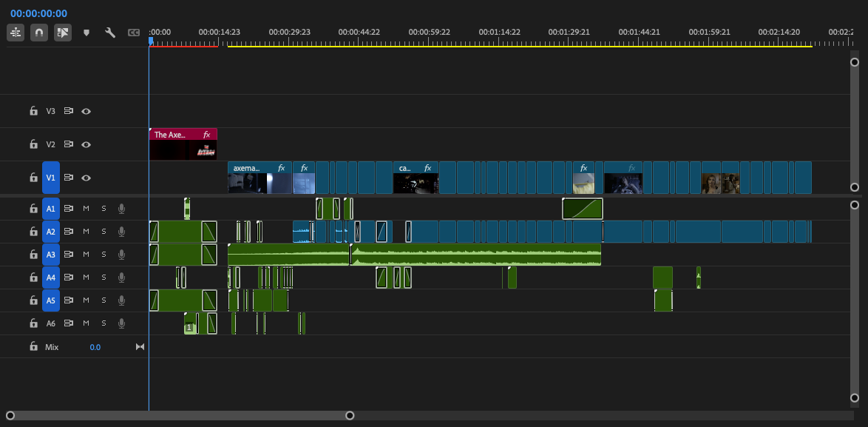Enable voice-over record on track A2
The width and height of the screenshot is (868, 427).
[121, 232]
